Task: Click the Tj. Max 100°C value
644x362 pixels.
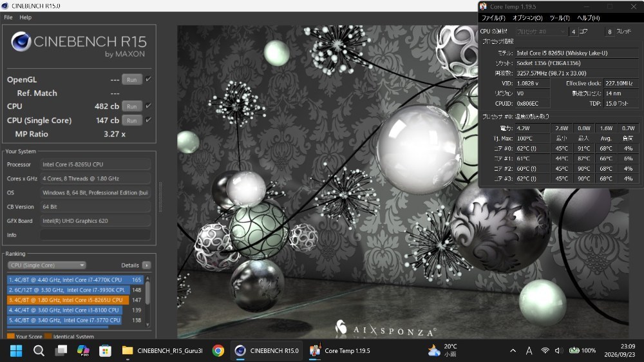Action: coord(533,138)
